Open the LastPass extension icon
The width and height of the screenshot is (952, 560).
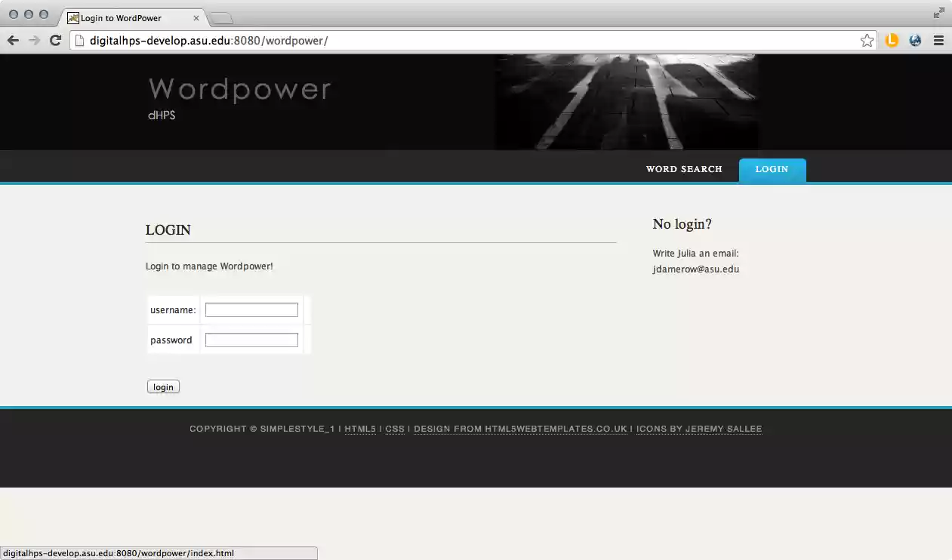892,40
